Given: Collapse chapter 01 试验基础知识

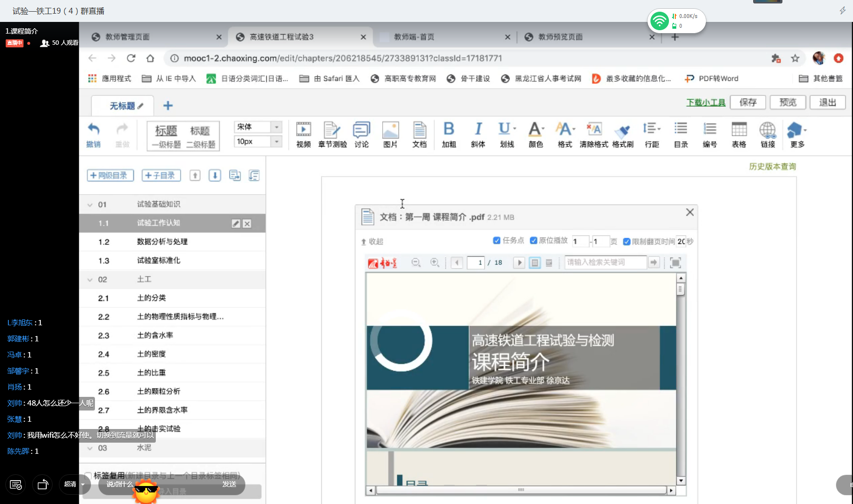Looking at the screenshot, I should tap(90, 205).
